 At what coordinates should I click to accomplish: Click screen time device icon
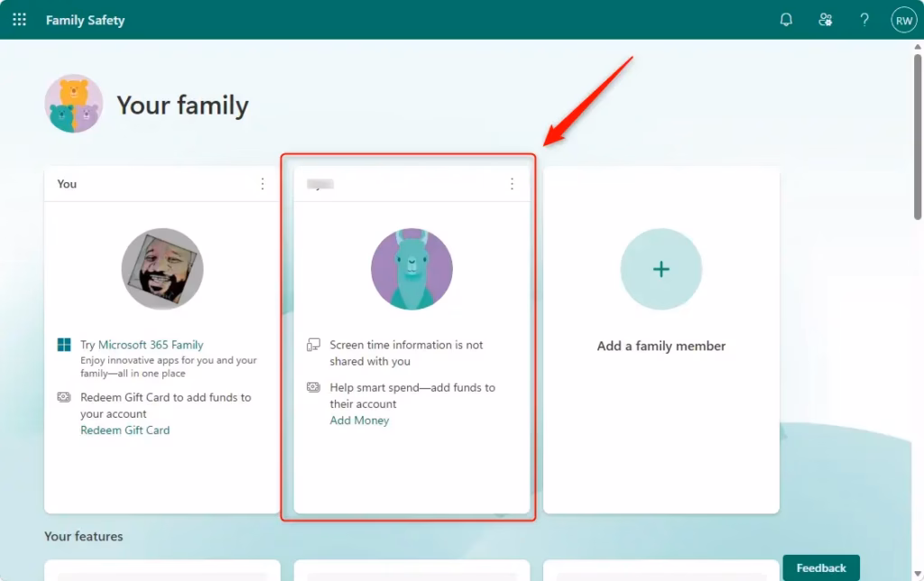coord(313,345)
